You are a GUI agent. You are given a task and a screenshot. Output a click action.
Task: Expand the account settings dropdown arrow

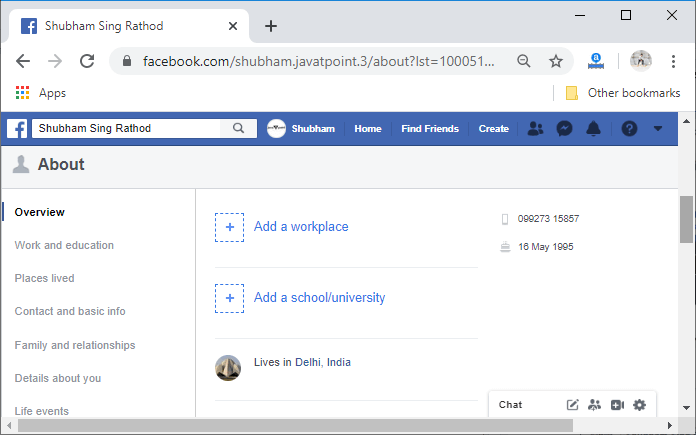pyautogui.click(x=658, y=129)
